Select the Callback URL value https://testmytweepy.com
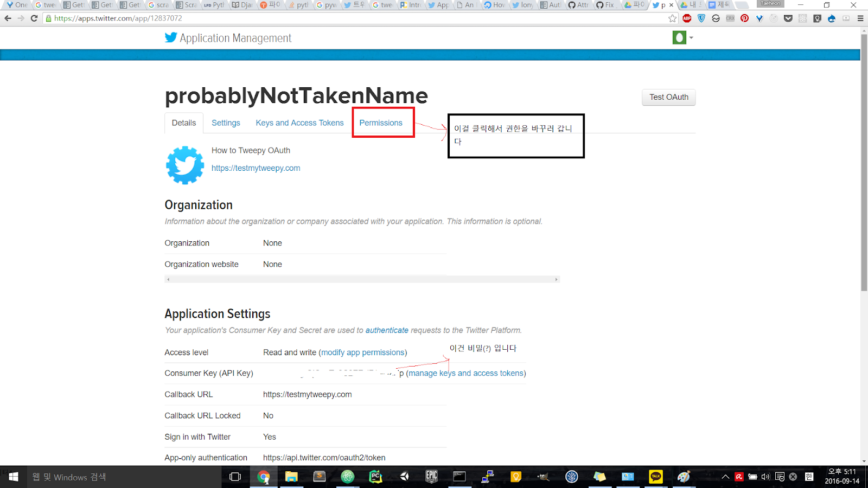868x488 pixels. (x=308, y=394)
